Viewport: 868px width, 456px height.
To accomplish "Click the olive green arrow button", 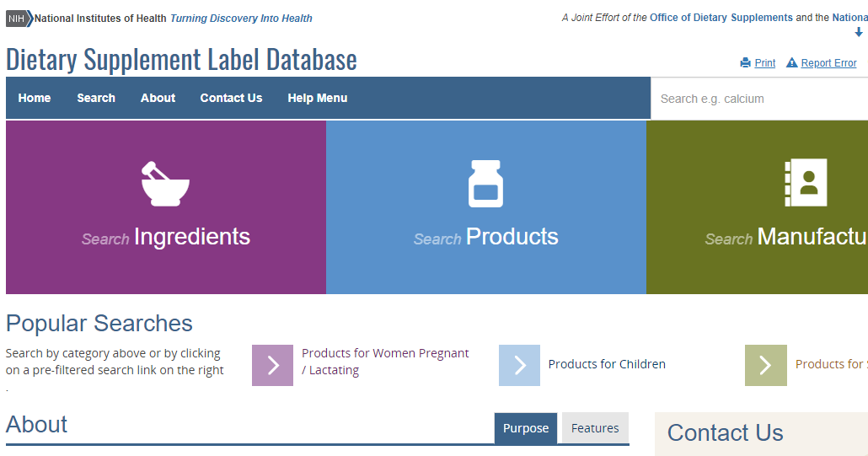I will click(x=765, y=365).
